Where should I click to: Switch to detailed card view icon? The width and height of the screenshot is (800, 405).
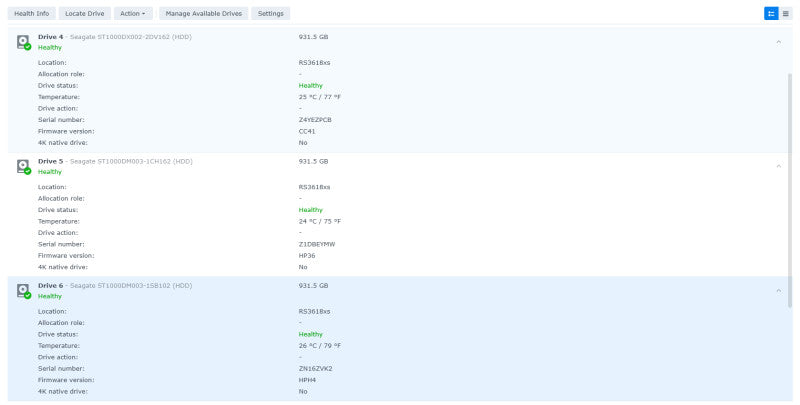click(x=771, y=14)
